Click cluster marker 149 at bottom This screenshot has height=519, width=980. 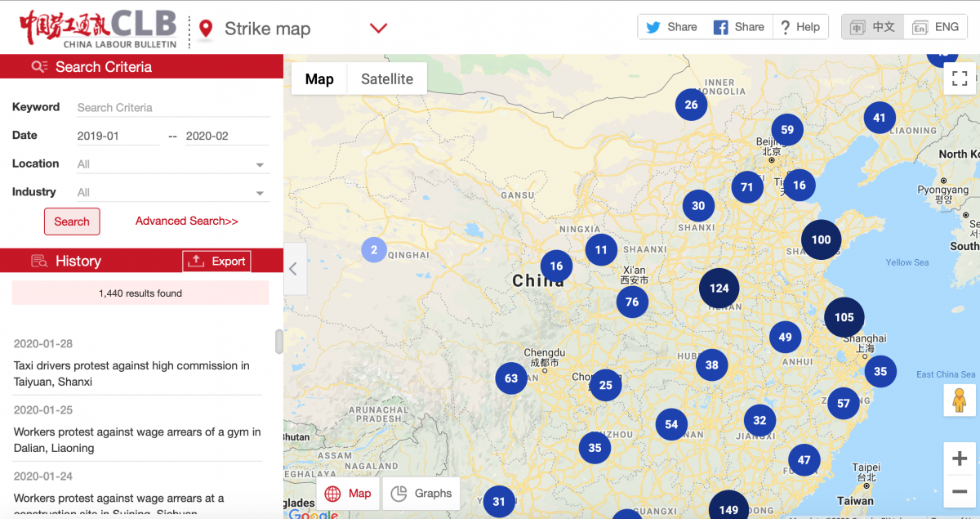coord(728,505)
